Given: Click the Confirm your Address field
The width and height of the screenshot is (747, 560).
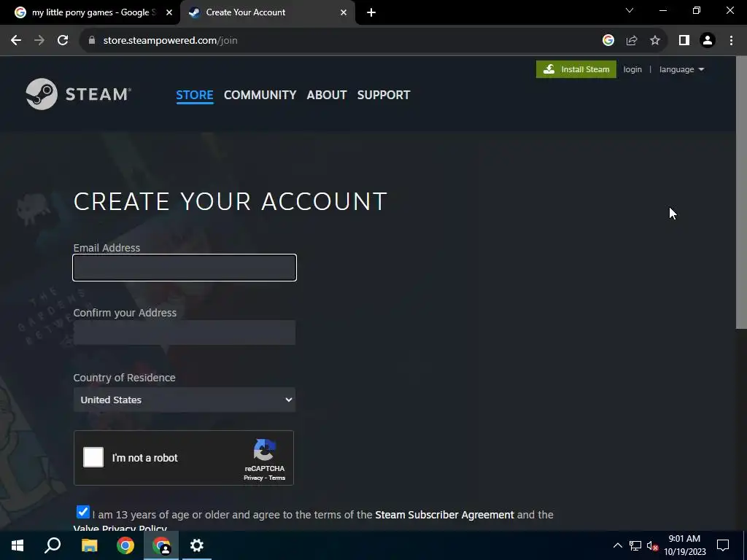Looking at the screenshot, I should pos(185,332).
